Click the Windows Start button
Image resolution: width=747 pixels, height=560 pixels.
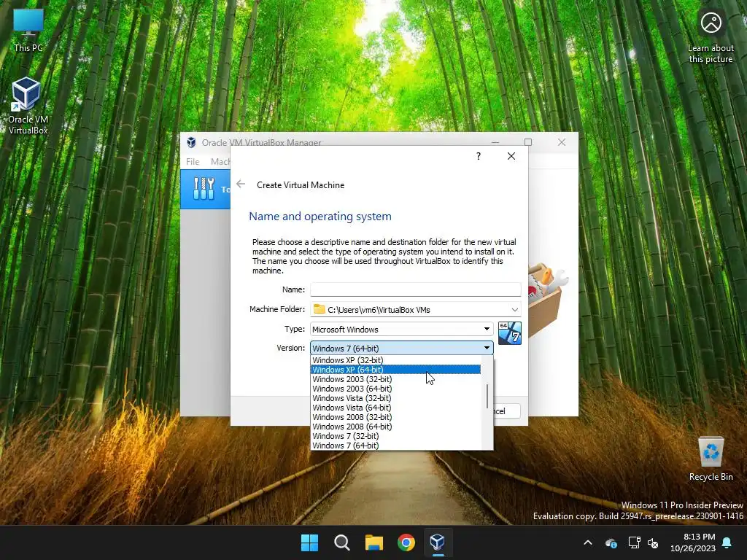click(x=309, y=542)
